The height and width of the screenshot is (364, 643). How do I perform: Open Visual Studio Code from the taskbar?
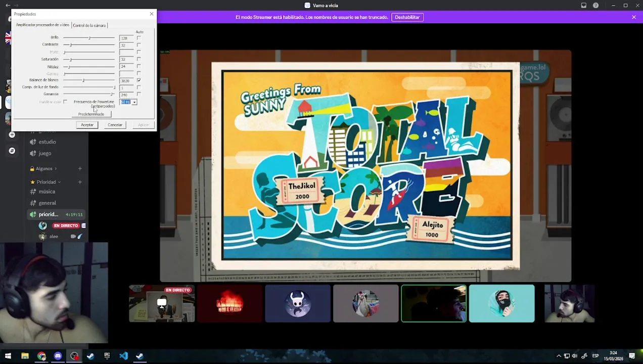click(x=123, y=356)
